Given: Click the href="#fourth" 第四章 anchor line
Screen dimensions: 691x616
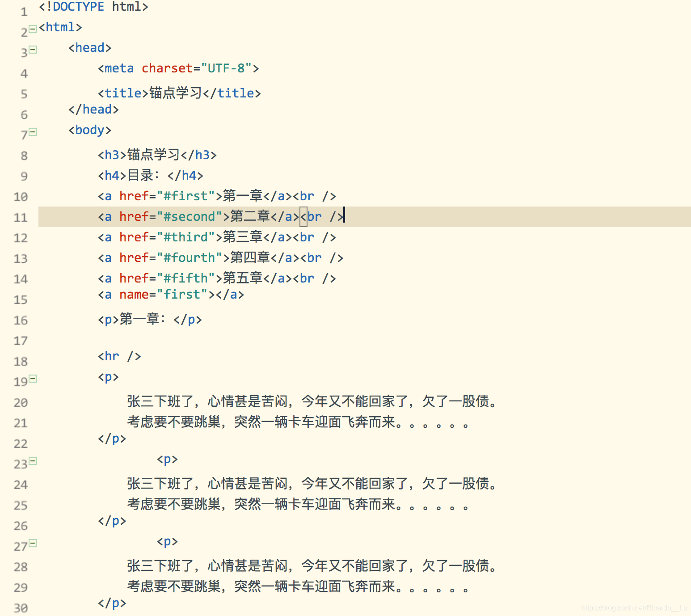Looking at the screenshot, I should click(x=221, y=257).
